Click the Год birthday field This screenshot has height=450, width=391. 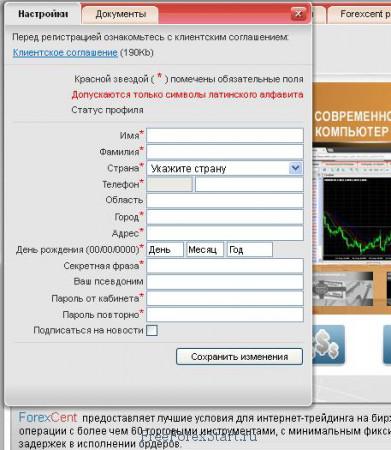250,250
